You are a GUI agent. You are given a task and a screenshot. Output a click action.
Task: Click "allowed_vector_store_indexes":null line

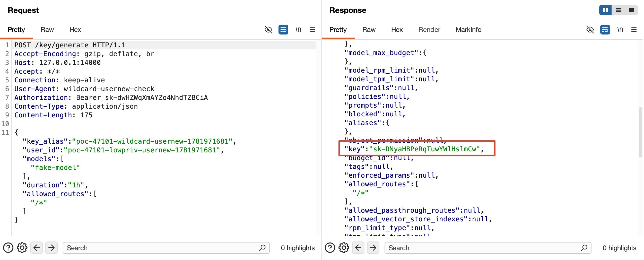point(418,219)
